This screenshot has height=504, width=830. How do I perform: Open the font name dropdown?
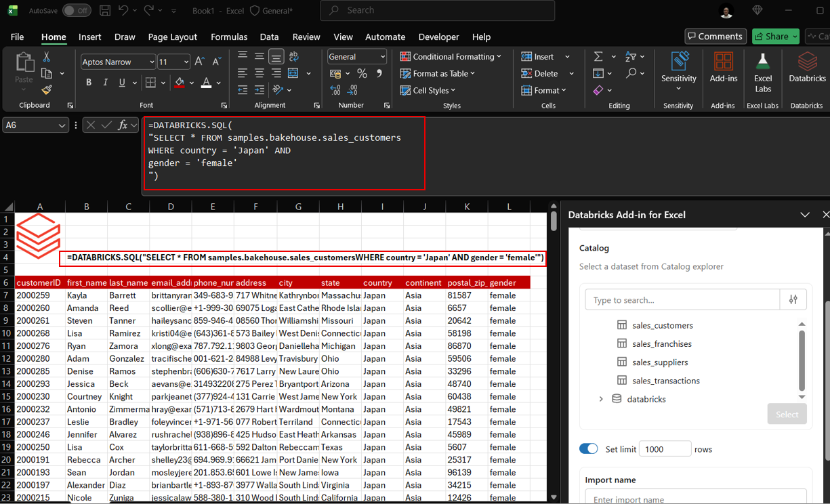[x=152, y=62]
